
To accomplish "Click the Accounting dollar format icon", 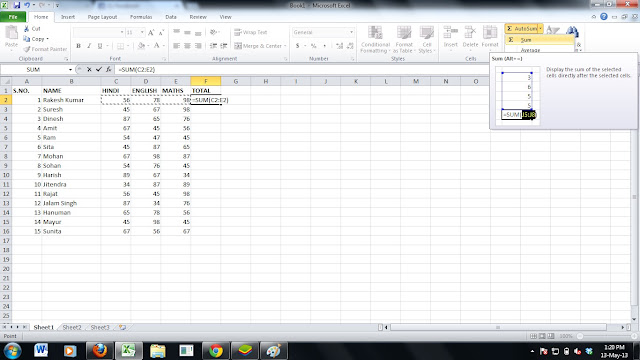I will click(298, 46).
